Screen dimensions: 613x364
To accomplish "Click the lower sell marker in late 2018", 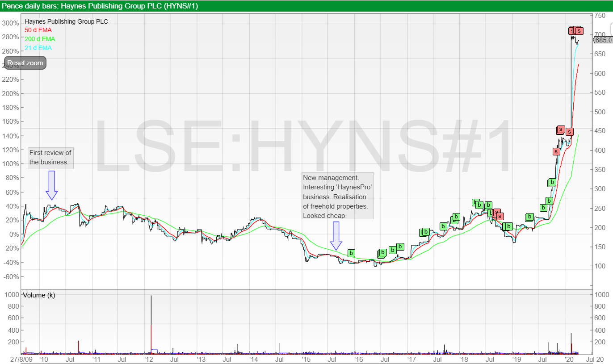I will 500,216.
